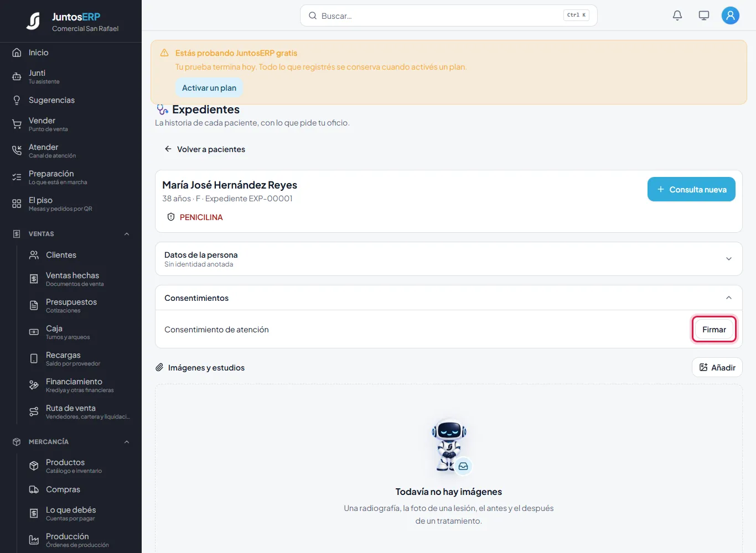The image size is (756, 553).
Task: Click the Sugerencias lightbulb icon
Action: coord(17,100)
